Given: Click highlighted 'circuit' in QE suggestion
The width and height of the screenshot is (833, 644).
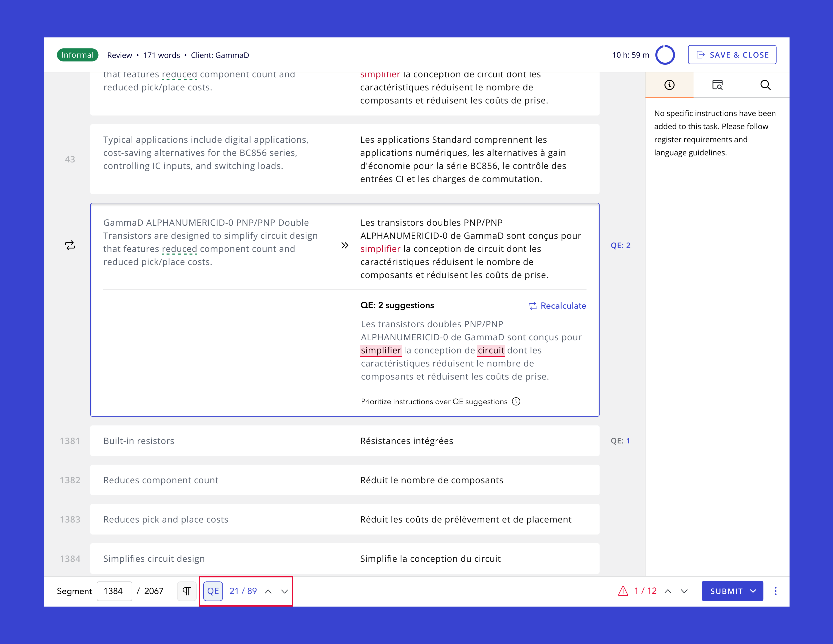Looking at the screenshot, I should point(491,350).
